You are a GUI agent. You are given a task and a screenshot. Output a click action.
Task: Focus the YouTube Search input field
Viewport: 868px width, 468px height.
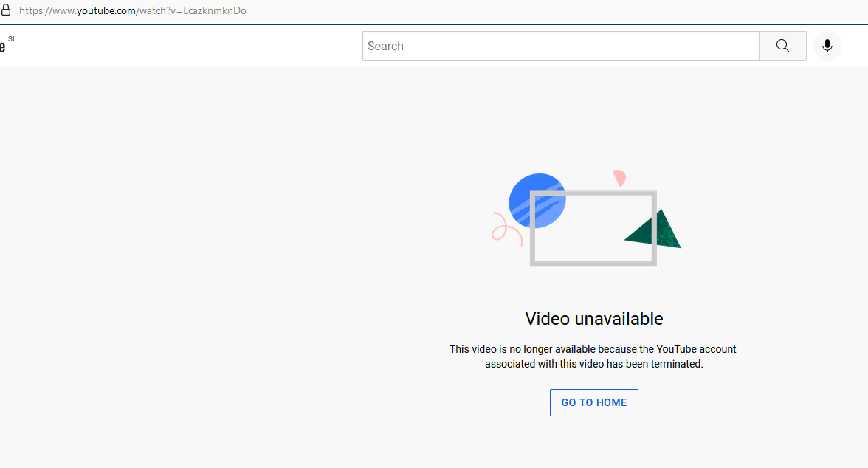[561, 46]
